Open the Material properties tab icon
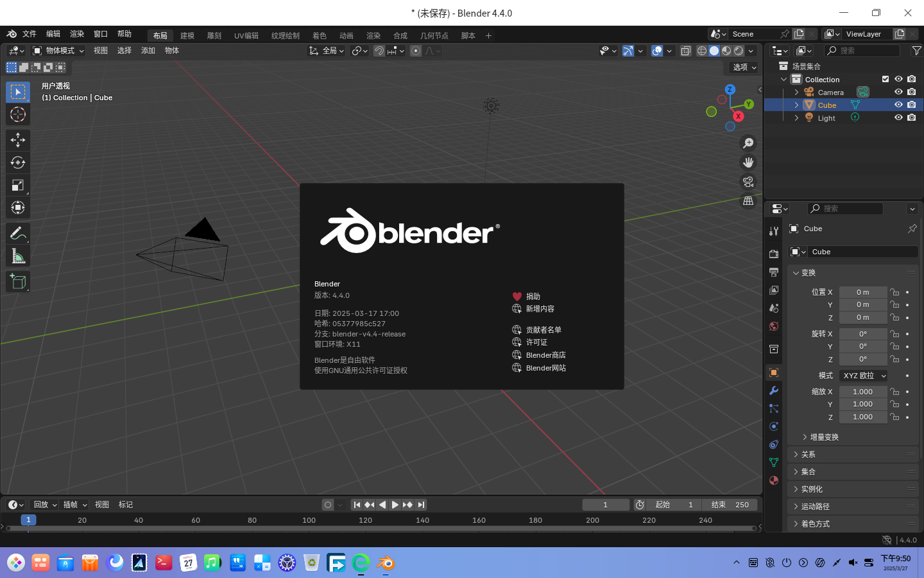 coord(774,480)
